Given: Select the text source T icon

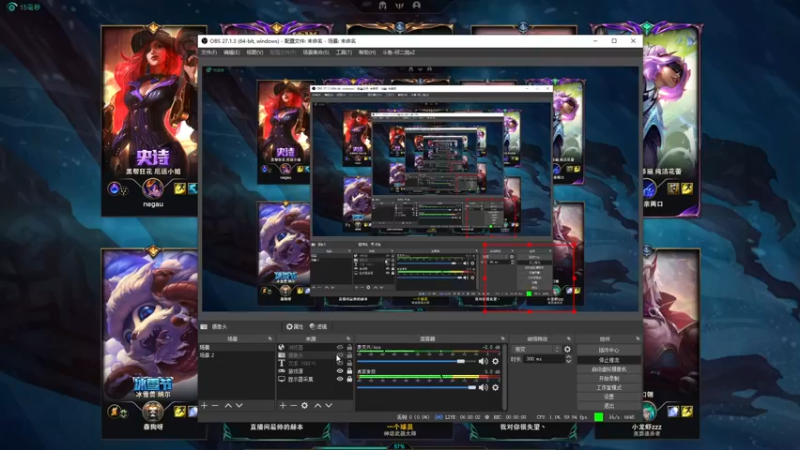Looking at the screenshot, I should (x=281, y=363).
